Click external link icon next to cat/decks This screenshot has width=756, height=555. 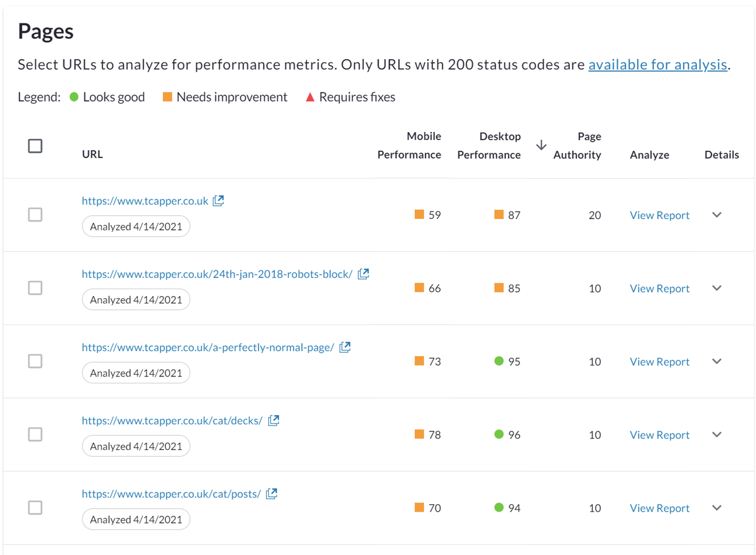[274, 420]
